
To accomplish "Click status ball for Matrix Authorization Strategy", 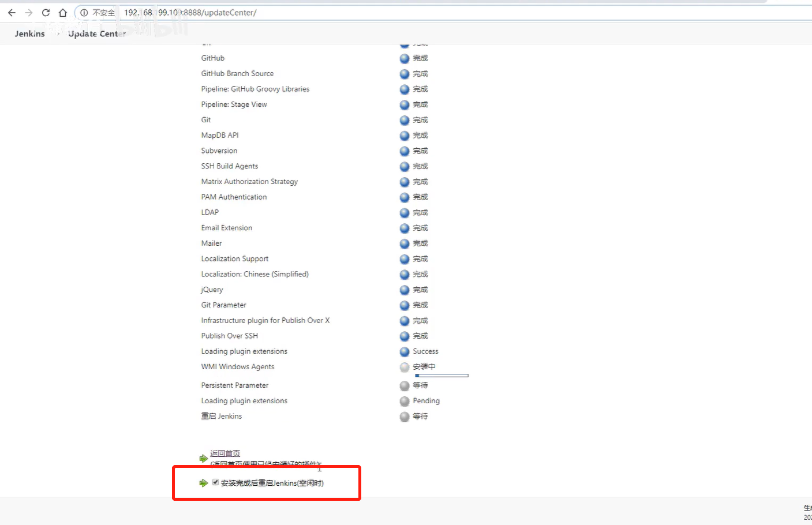I will (x=405, y=182).
